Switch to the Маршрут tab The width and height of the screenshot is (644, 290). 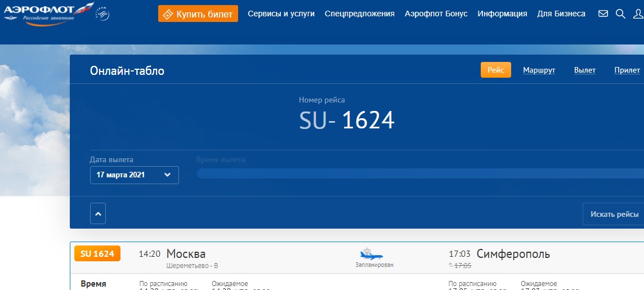click(539, 70)
